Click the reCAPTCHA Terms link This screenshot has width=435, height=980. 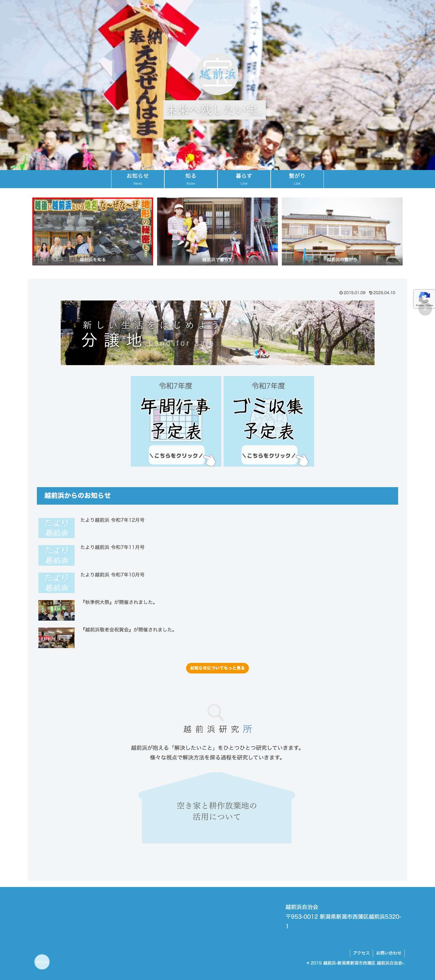pos(430,306)
